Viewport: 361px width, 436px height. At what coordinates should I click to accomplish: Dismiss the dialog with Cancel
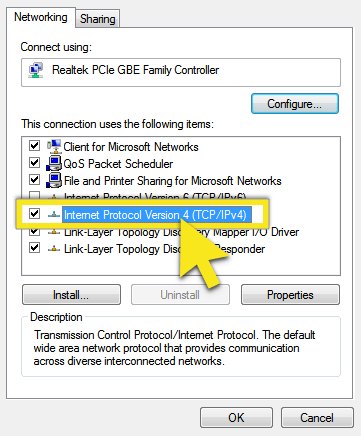[x=317, y=417]
